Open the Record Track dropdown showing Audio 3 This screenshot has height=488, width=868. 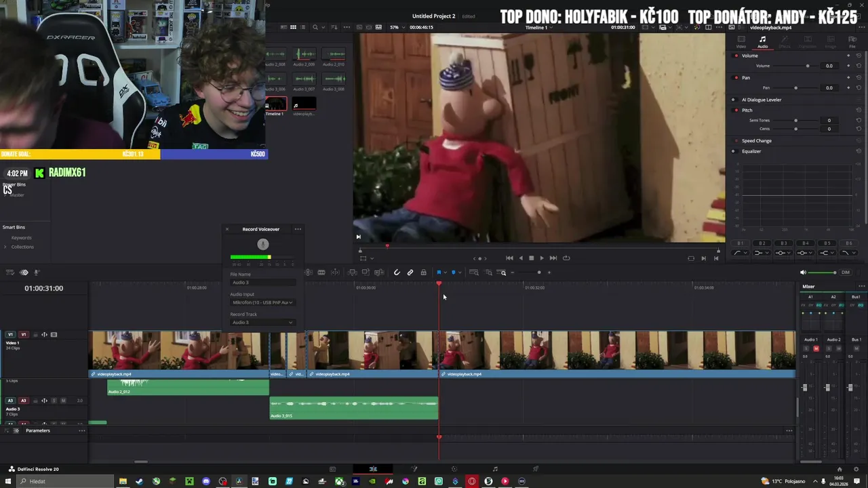click(262, 322)
